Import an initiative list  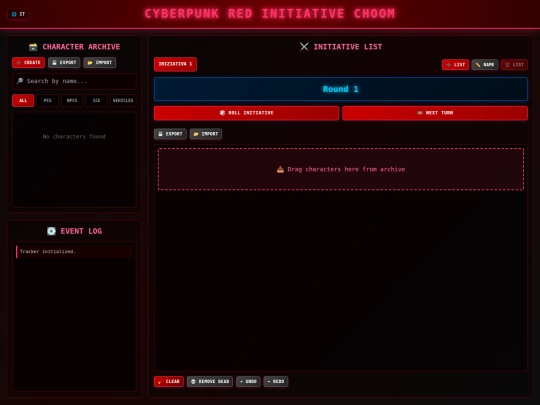pyautogui.click(x=206, y=134)
